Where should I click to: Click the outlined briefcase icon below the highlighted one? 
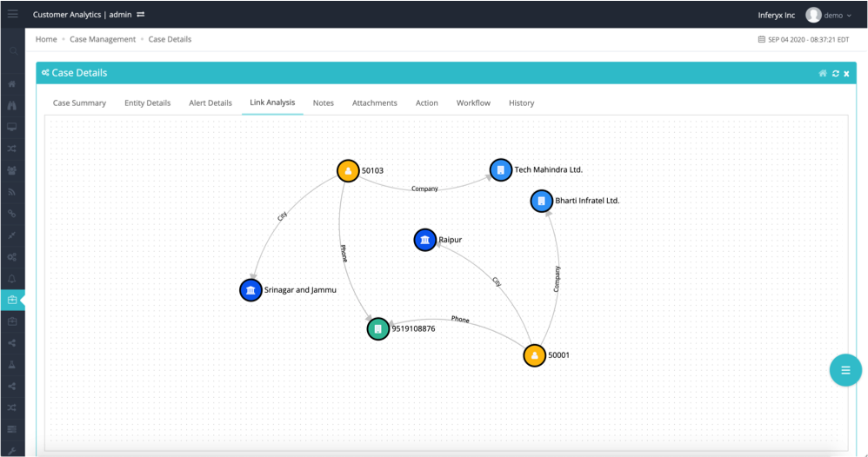coord(12,321)
